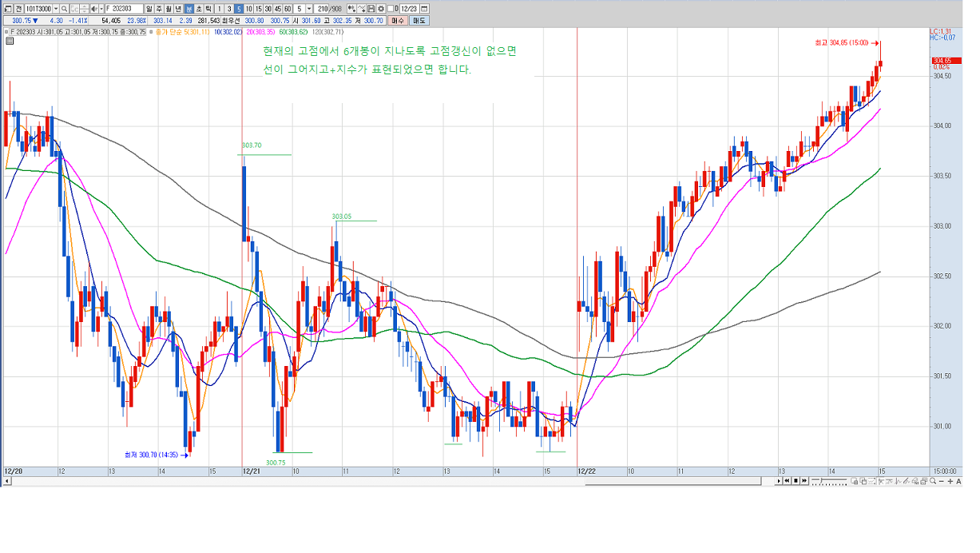Screen dimensions: 980x553
Task: Select the 10-minute interval tab
Action: point(248,9)
